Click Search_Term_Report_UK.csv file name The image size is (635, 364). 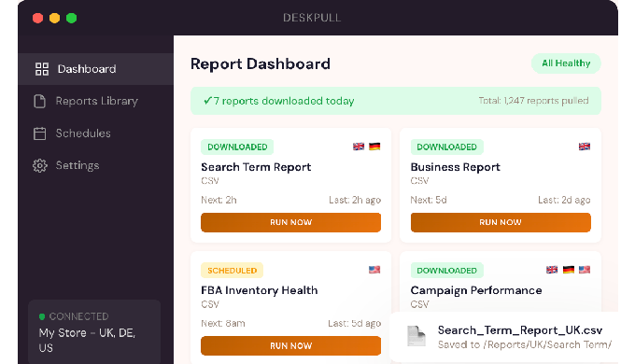[520, 330]
